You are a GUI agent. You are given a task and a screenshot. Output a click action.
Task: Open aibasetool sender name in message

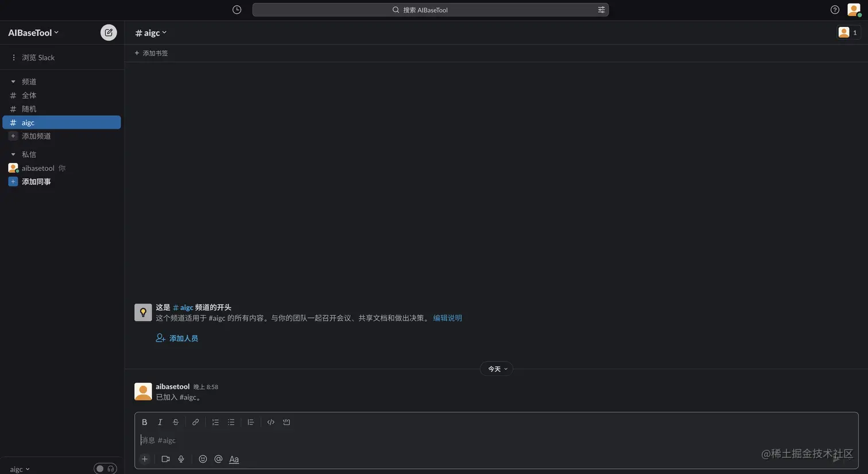(x=172, y=387)
